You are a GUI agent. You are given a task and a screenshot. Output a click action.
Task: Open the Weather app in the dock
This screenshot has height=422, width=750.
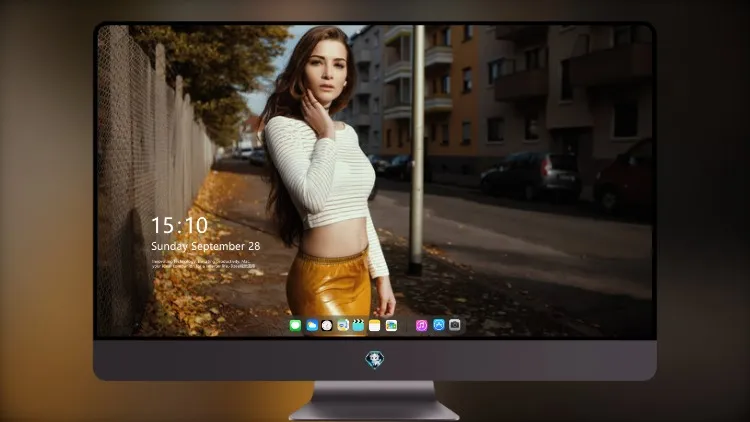[x=312, y=325]
